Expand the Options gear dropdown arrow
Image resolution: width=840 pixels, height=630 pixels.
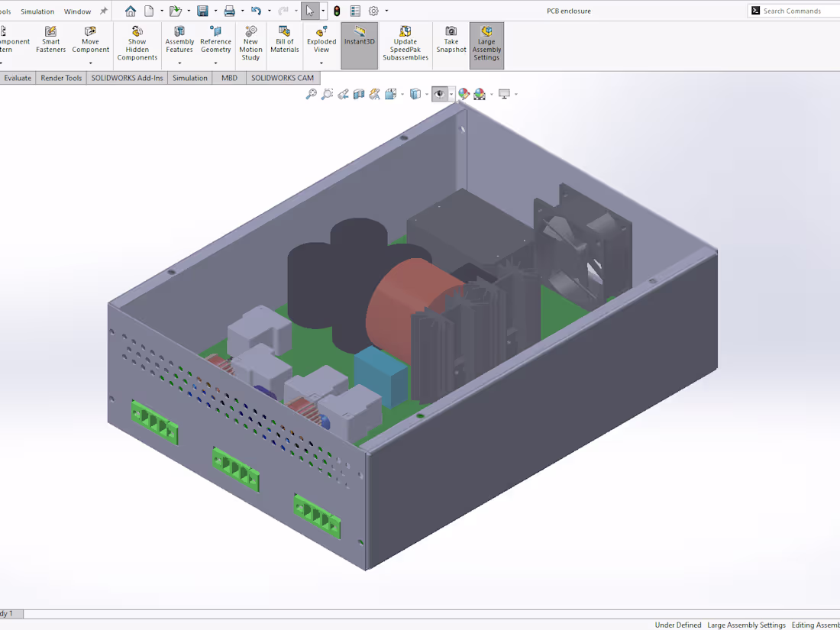[386, 11]
